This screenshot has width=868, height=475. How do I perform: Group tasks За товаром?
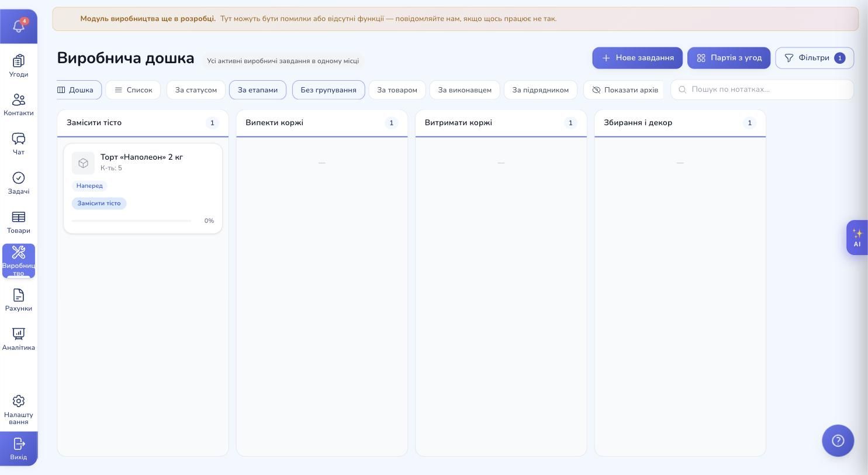397,90
